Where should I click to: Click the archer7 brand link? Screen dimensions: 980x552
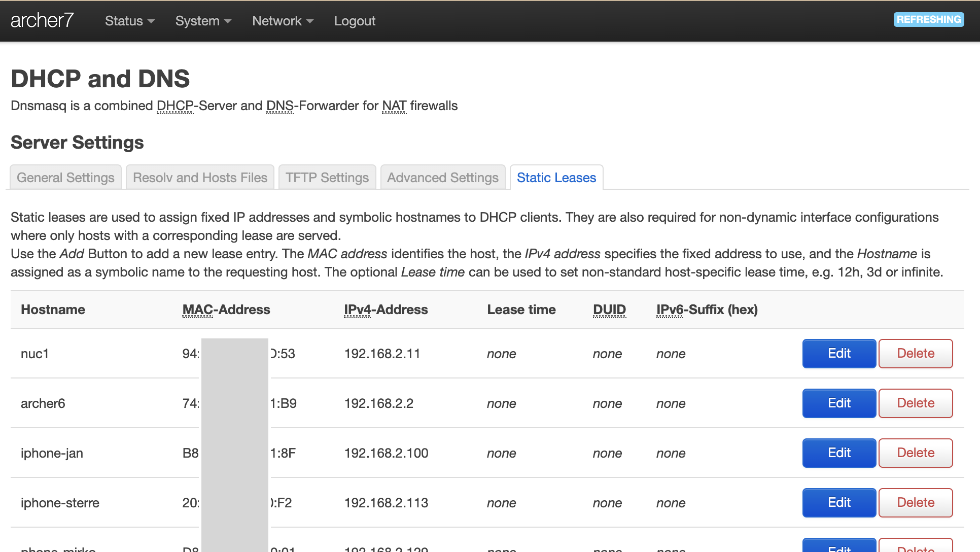(42, 20)
